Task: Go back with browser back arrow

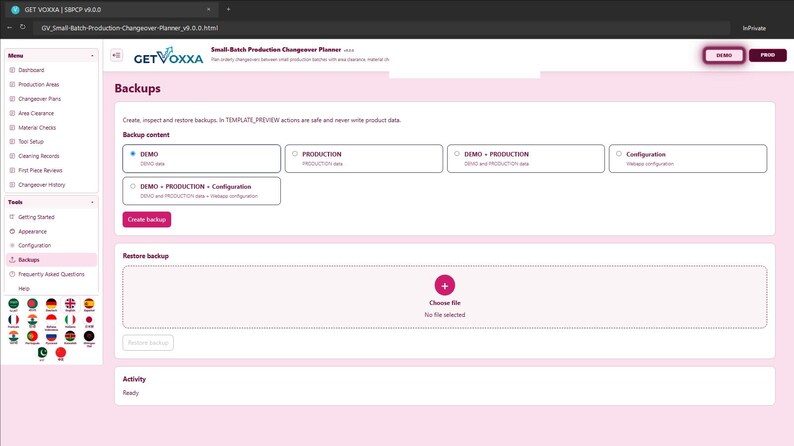Action: click(10, 27)
